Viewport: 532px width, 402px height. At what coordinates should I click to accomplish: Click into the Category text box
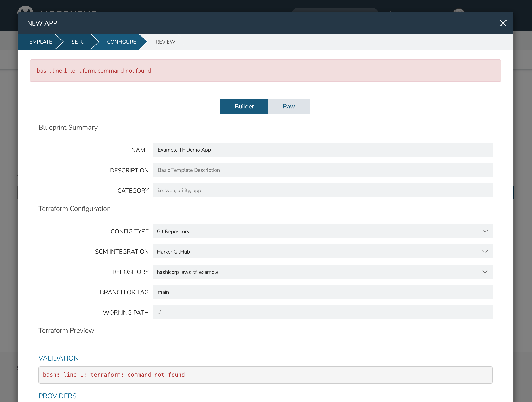click(323, 190)
